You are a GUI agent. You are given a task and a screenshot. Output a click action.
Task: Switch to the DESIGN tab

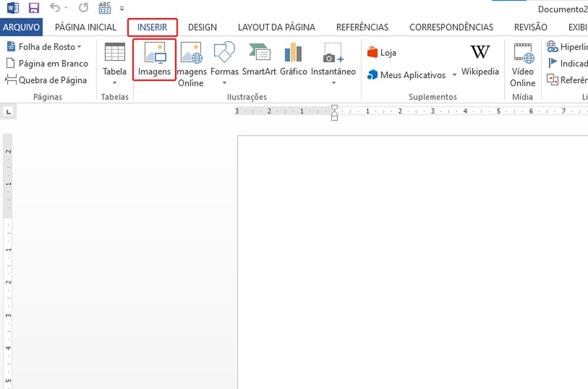coord(202,27)
